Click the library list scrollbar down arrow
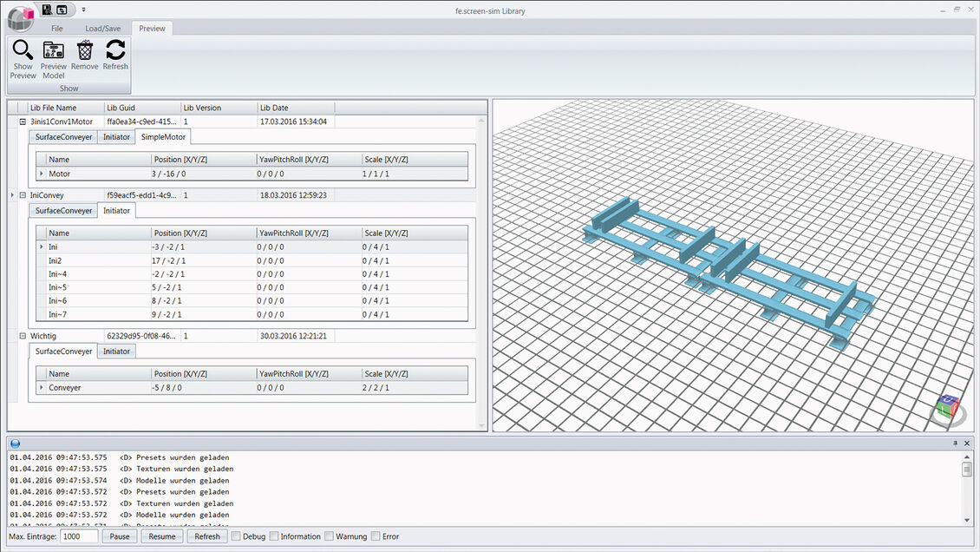The width and height of the screenshot is (980, 552). 481,426
